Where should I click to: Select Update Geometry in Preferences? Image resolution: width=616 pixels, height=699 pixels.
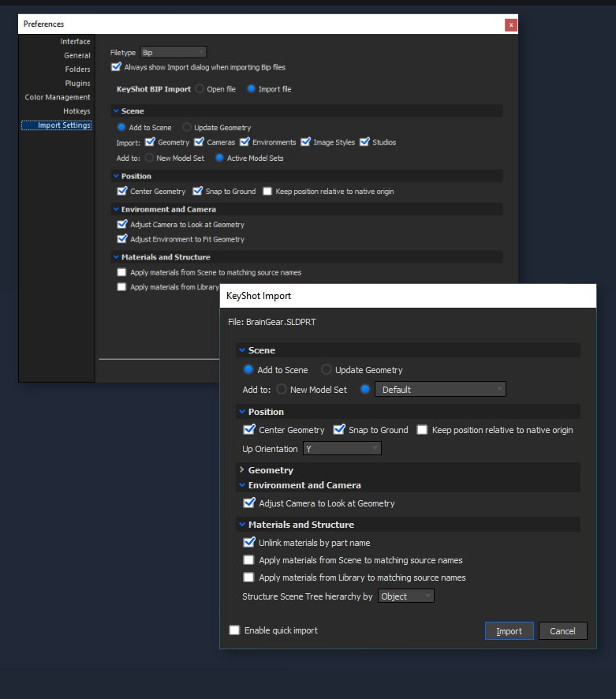coord(187,127)
